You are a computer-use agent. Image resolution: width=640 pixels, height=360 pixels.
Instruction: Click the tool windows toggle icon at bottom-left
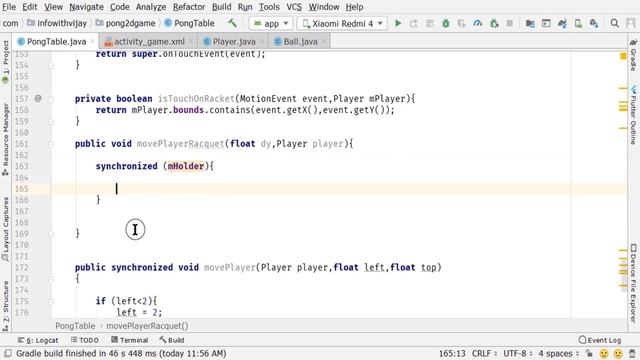(7, 353)
